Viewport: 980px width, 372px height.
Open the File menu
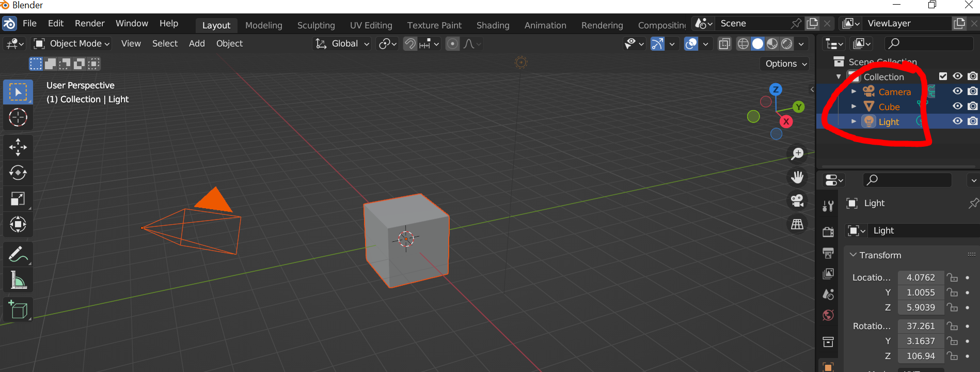[x=29, y=24]
